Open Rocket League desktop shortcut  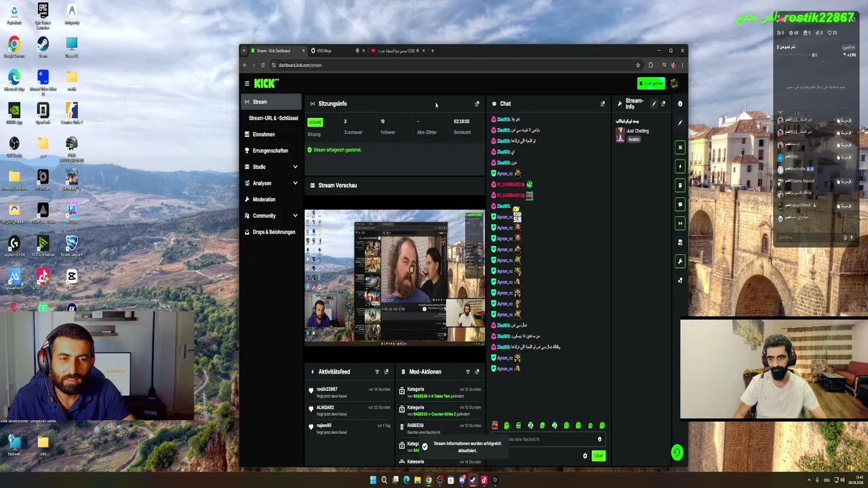click(x=72, y=245)
